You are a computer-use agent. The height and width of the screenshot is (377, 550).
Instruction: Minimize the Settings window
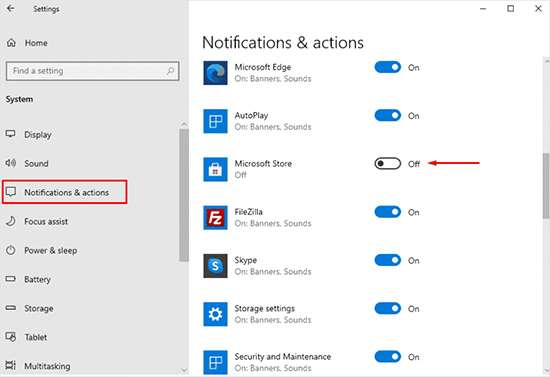pyautogui.click(x=483, y=8)
